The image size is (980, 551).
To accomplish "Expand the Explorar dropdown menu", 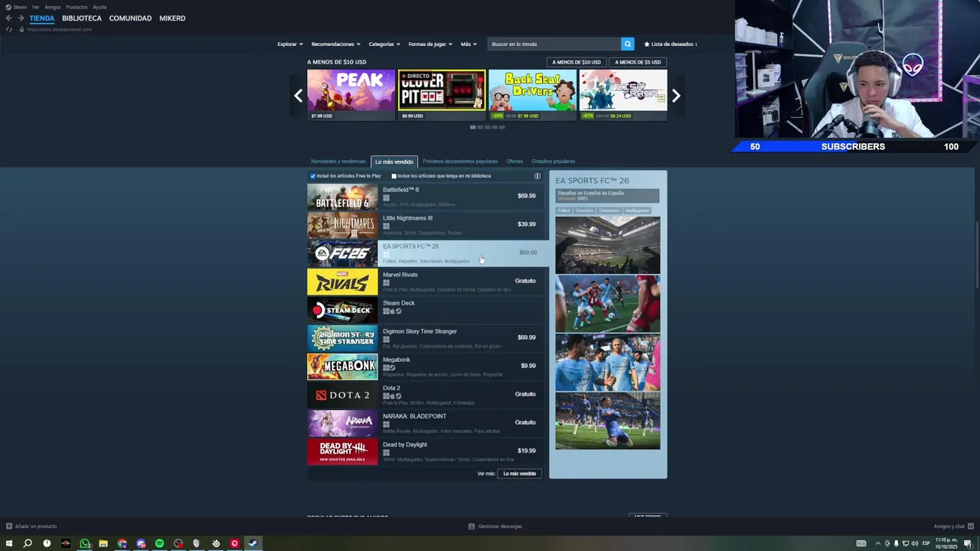I will (290, 44).
